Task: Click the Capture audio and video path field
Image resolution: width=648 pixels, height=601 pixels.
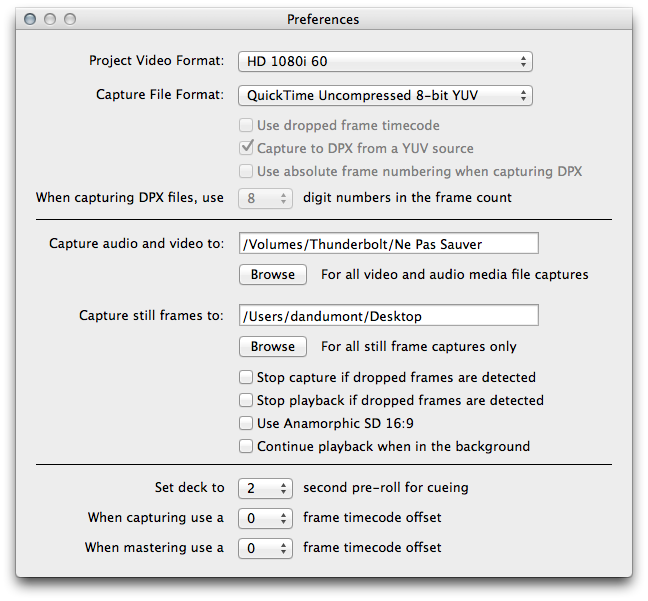Action: tap(388, 243)
